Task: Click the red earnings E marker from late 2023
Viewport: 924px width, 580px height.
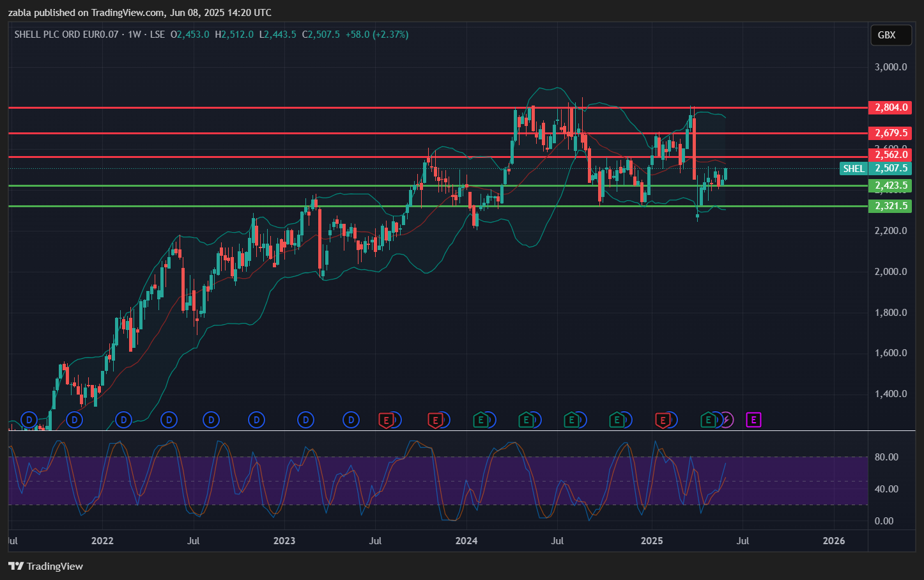Action: (x=435, y=420)
